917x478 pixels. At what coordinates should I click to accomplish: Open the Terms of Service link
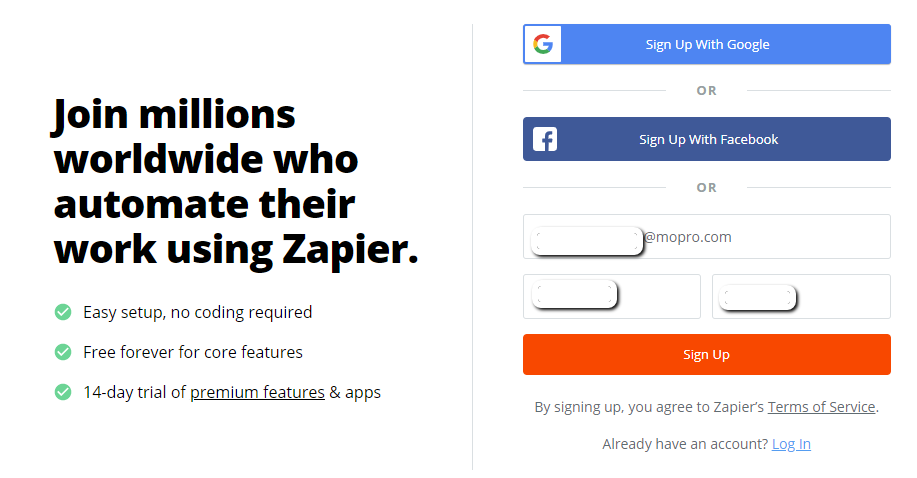pos(821,407)
